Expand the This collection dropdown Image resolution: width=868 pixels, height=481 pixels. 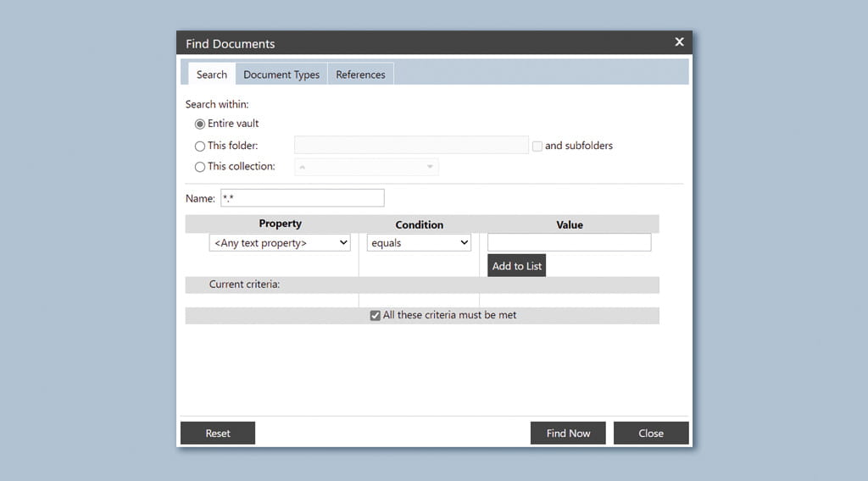tap(366, 167)
